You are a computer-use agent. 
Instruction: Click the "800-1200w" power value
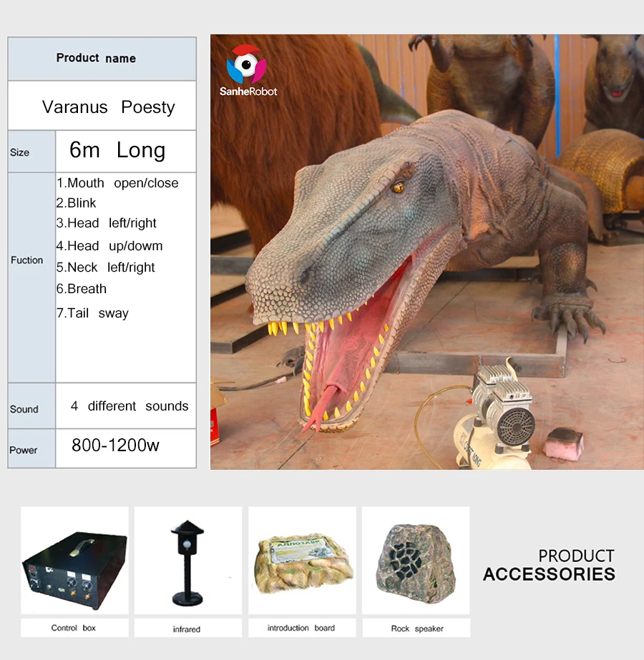tap(115, 445)
